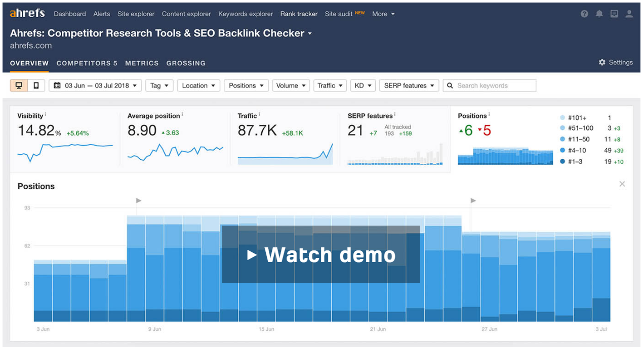The height and width of the screenshot is (347, 644).
Task: Click the Positions info icon
Action: [x=490, y=115]
